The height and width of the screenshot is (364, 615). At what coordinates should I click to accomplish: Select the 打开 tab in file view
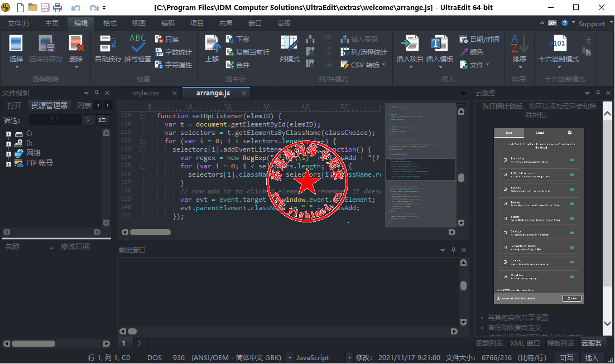(x=15, y=105)
